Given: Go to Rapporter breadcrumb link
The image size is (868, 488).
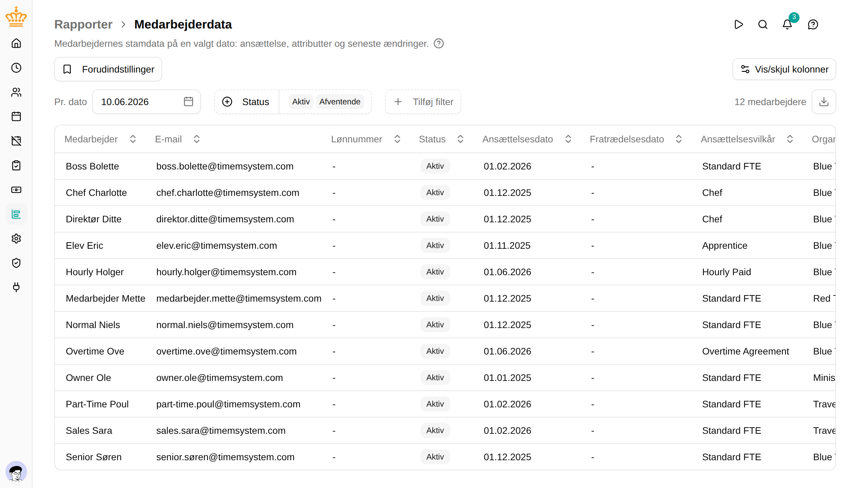Looking at the screenshot, I should coord(83,24).
